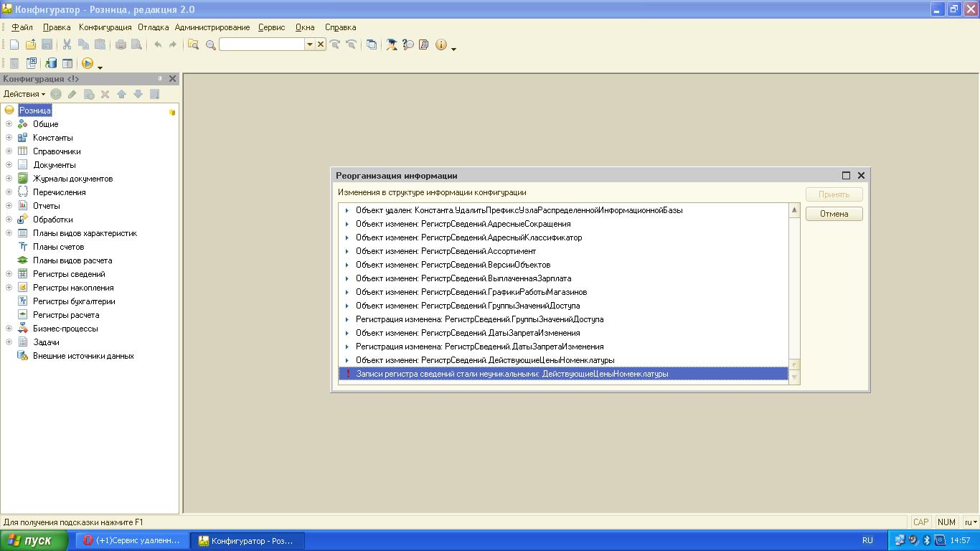The height and width of the screenshot is (551, 980).
Task: Open the Администрирование menu
Action: click(x=212, y=27)
